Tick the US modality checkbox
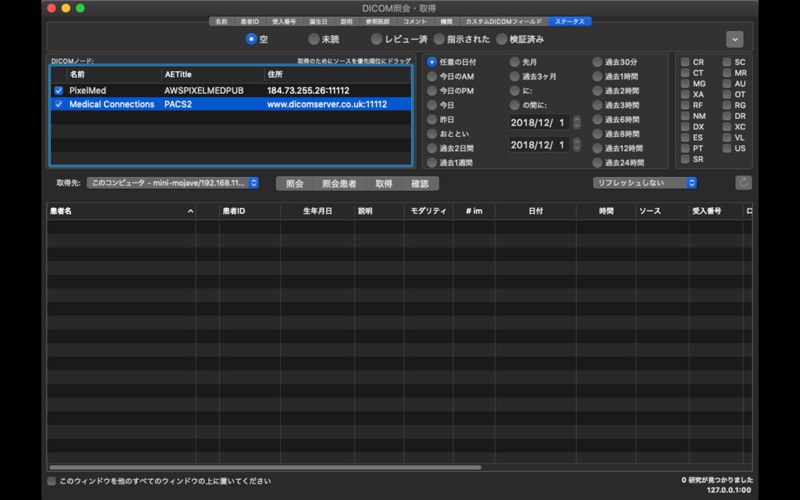 (727, 148)
